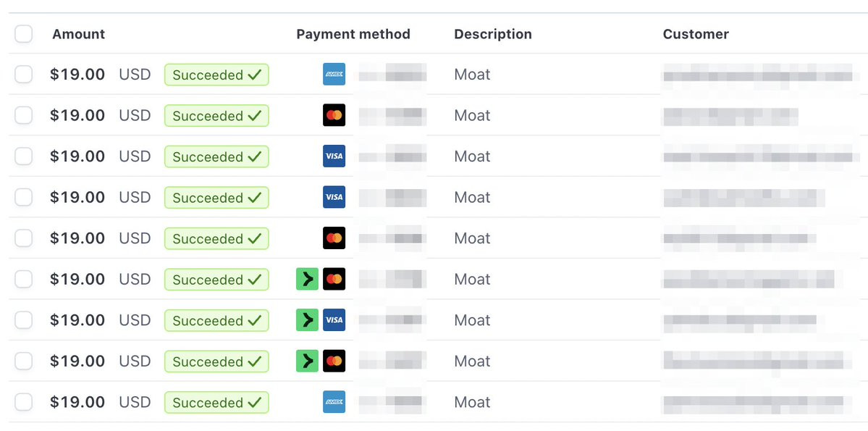The width and height of the screenshot is (868, 431).
Task: Click the Description column header
Action: point(493,34)
